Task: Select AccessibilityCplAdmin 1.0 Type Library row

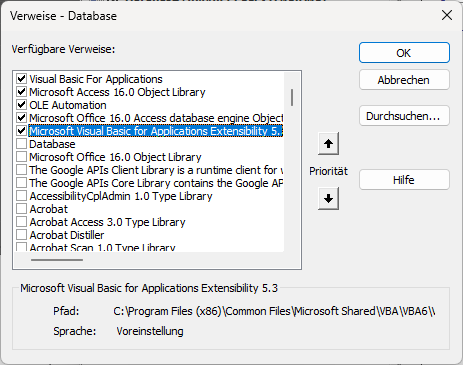Action: pyautogui.click(x=121, y=196)
